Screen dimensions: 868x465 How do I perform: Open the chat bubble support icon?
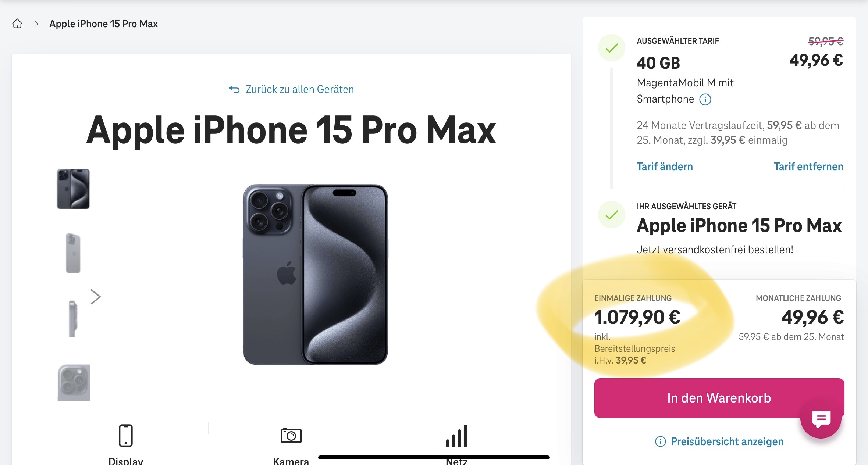click(821, 419)
